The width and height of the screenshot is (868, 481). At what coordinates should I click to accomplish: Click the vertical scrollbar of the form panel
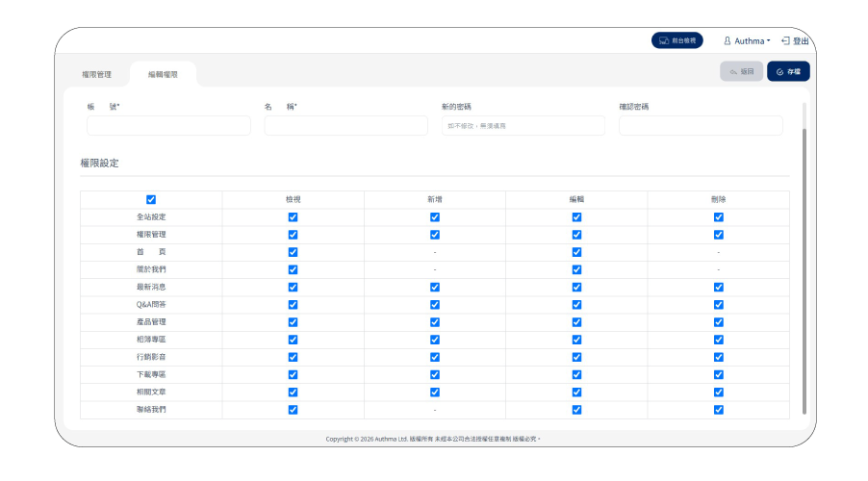pos(804,271)
